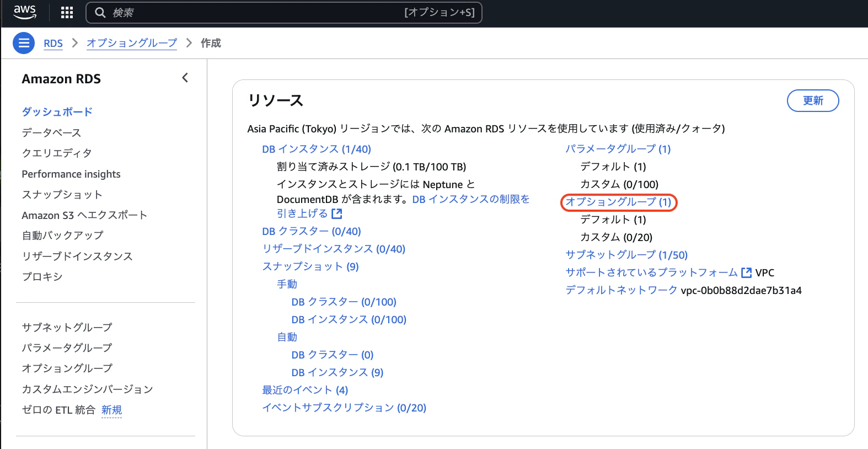Open DB インスタンス (9) automated snapshots link
Screen dimensions: 868x449
pos(337,372)
